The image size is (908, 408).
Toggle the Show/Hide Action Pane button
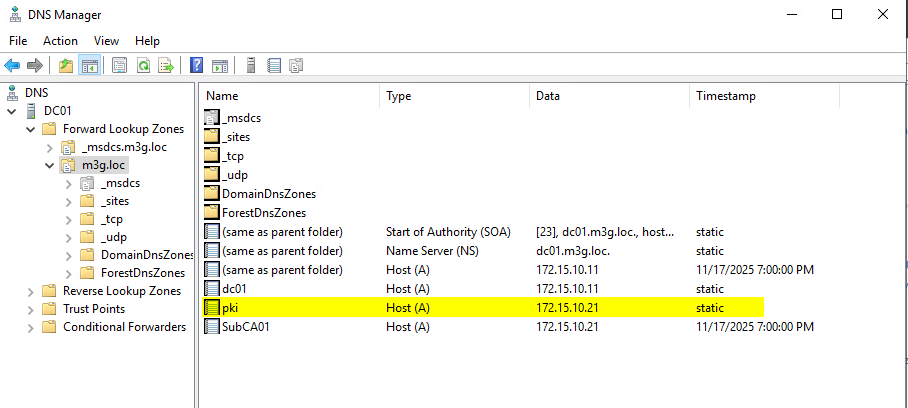(219, 66)
